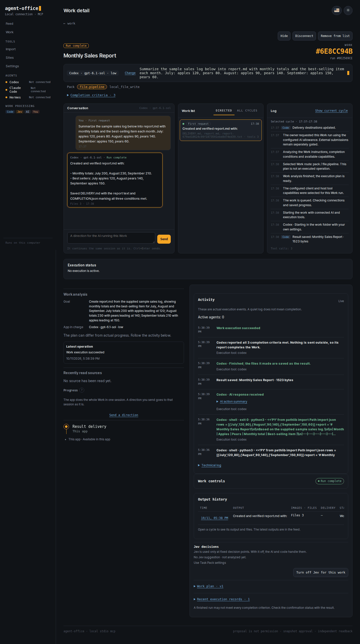Focus the AI direction text field
This screenshot has width=360, height=644.
coord(111,238)
